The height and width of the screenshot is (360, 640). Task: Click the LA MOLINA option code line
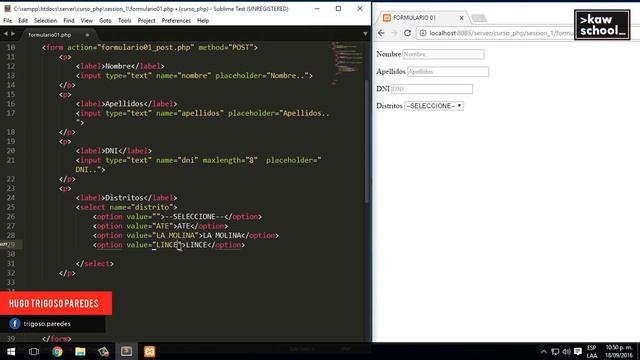point(186,236)
